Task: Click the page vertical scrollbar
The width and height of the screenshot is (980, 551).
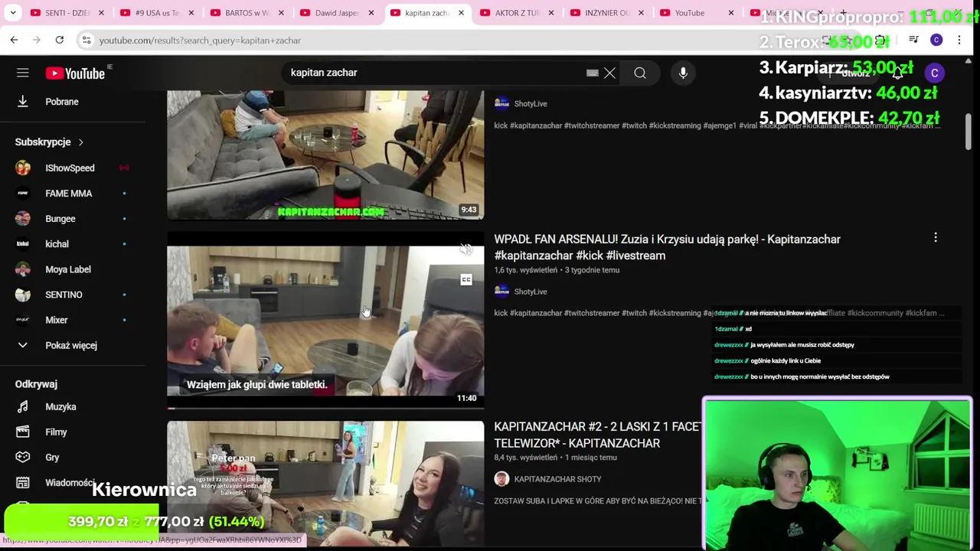Action: tap(968, 132)
